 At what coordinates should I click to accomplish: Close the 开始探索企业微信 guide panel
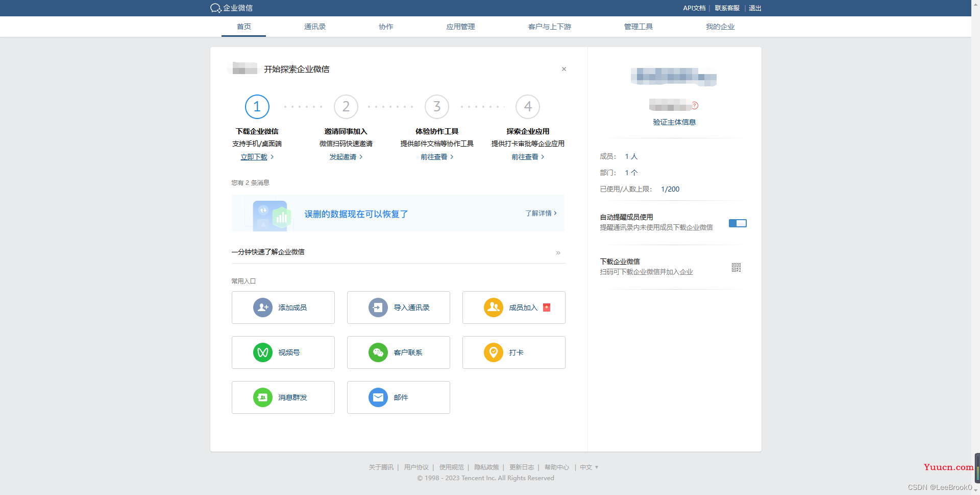pos(564,69)
